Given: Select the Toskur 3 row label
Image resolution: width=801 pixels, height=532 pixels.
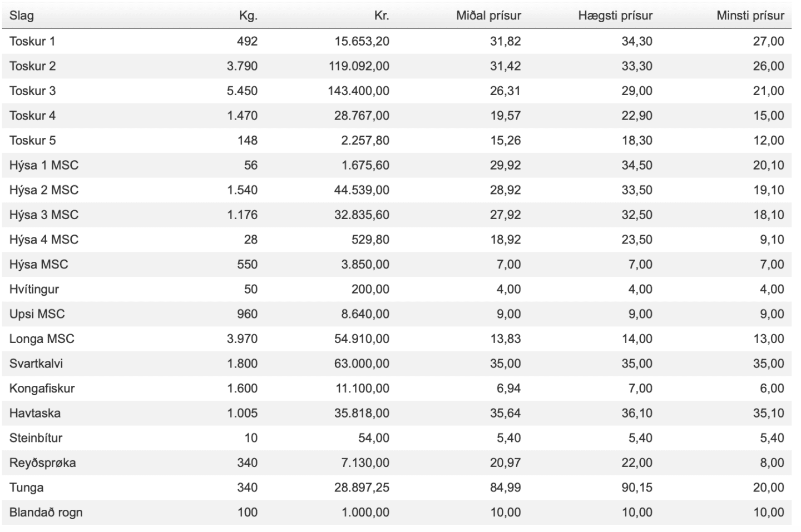Looking at the screenshot, I should 32,91.
